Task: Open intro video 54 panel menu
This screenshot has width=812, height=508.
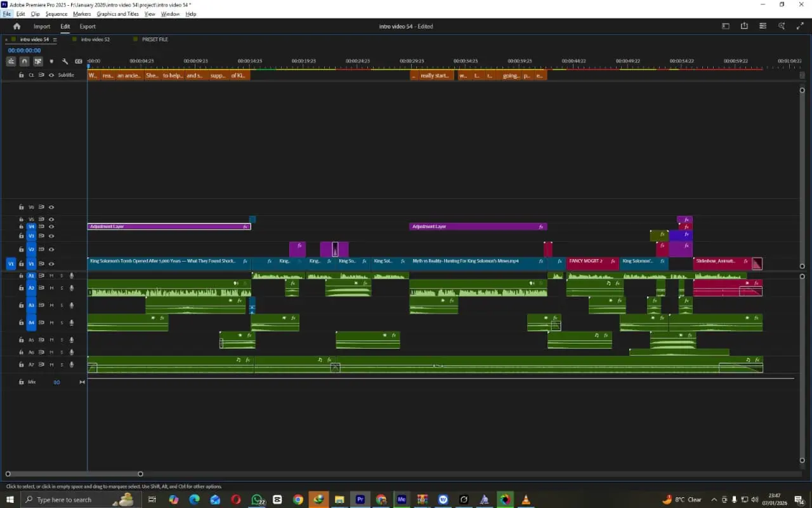Action: tap(55, 39)
